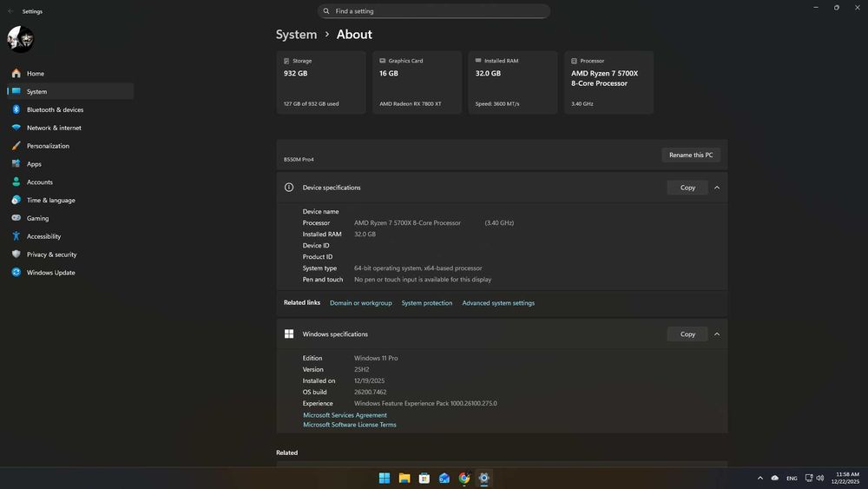Click the Accessibility figure icon
Image resolution: width=868 pixels, height=489 pixels.
pos(16,236)
